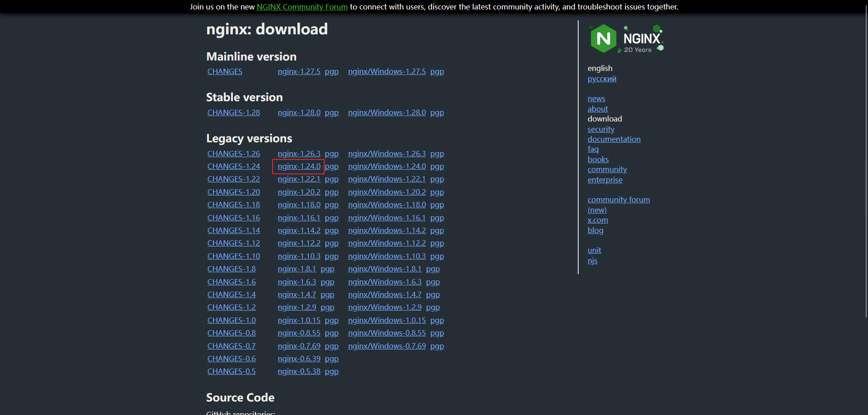This screenshot has width=868, height=415.
Task: Download nginx-1.10.3 source
Action: coord(299,256)
